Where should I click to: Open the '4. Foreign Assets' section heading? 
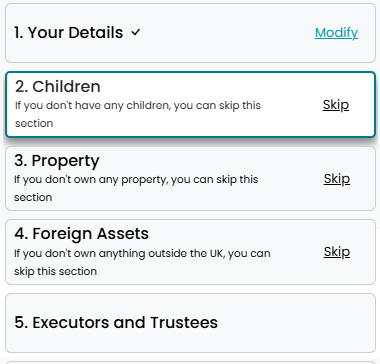tap(81, 233)
